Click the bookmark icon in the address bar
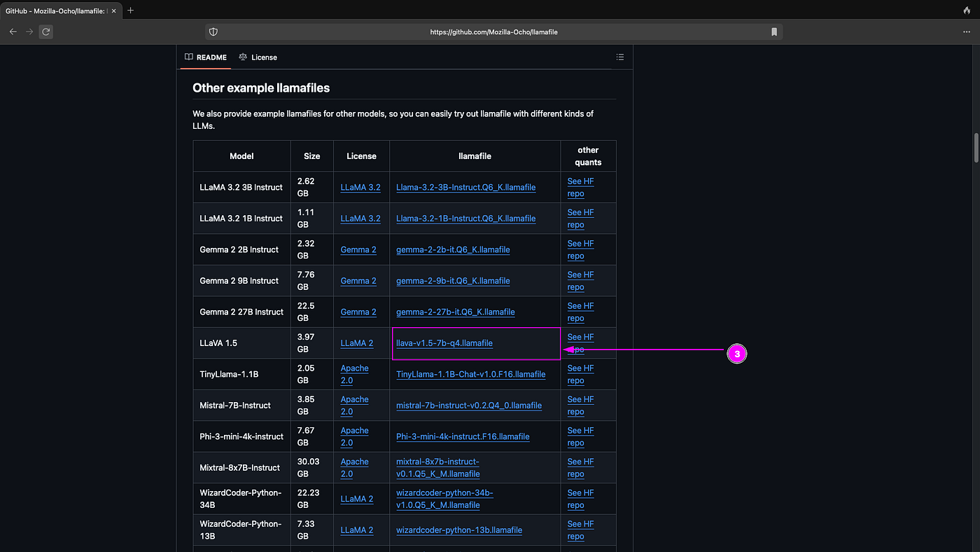The image size is (980, 552). pyautogui.click(x=774, y=32)
